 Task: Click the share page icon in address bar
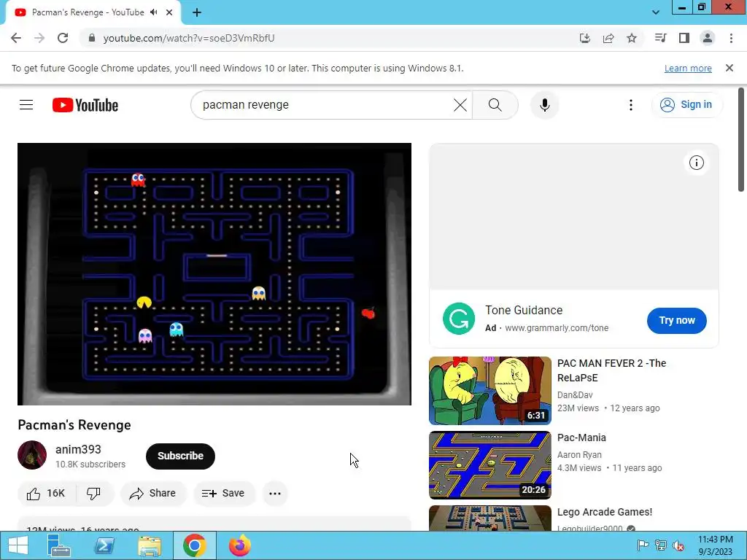608,38
